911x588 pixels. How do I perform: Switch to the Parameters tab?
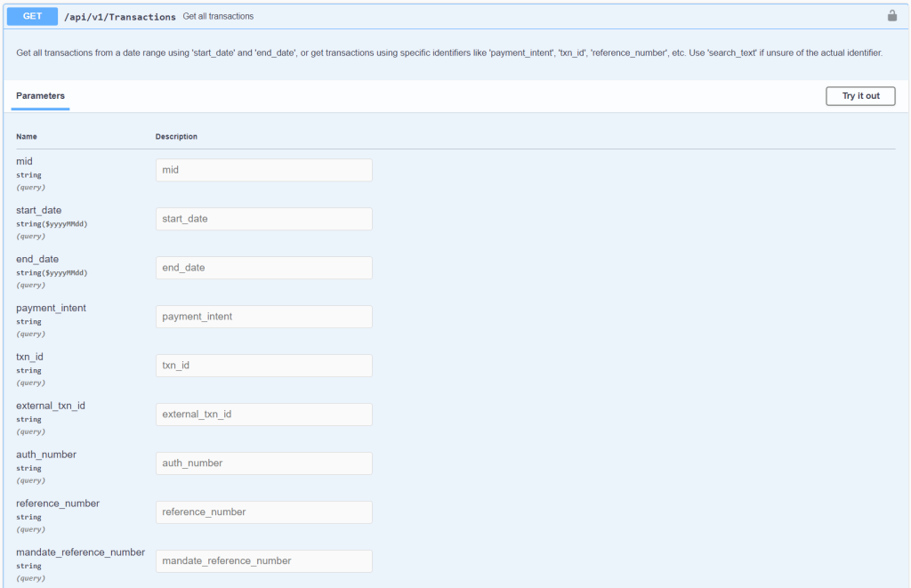coord(39,95)
